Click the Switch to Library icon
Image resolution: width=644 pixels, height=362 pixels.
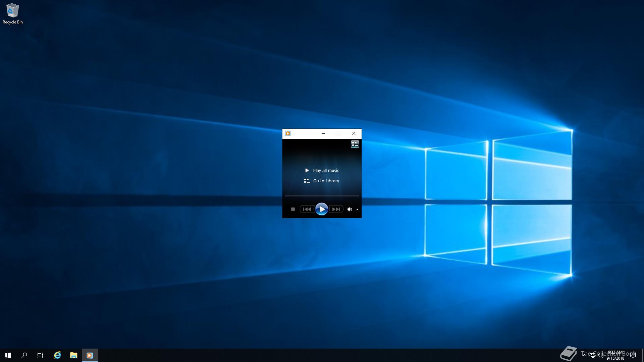click(355, 144)
